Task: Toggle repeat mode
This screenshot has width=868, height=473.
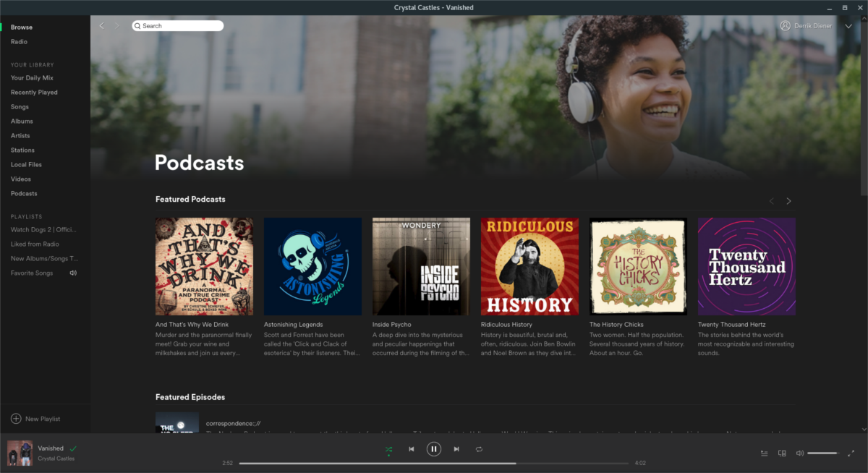Action: click(479, 449)
